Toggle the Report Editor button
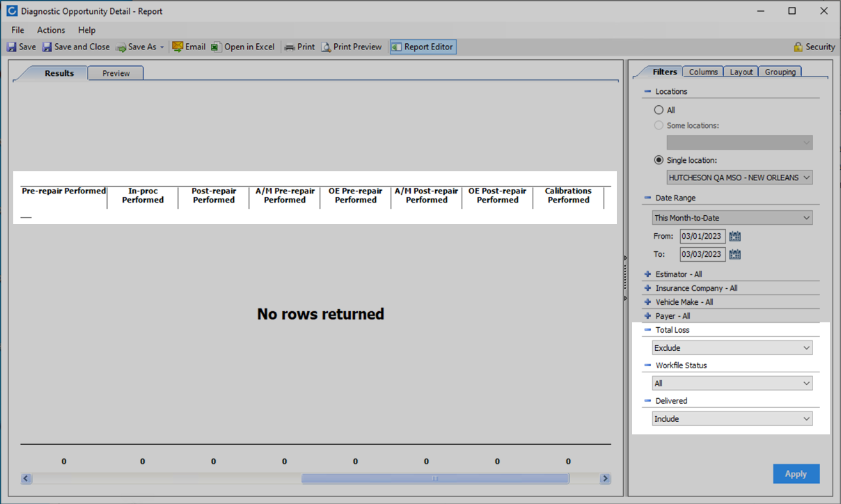 click(423, 47)
